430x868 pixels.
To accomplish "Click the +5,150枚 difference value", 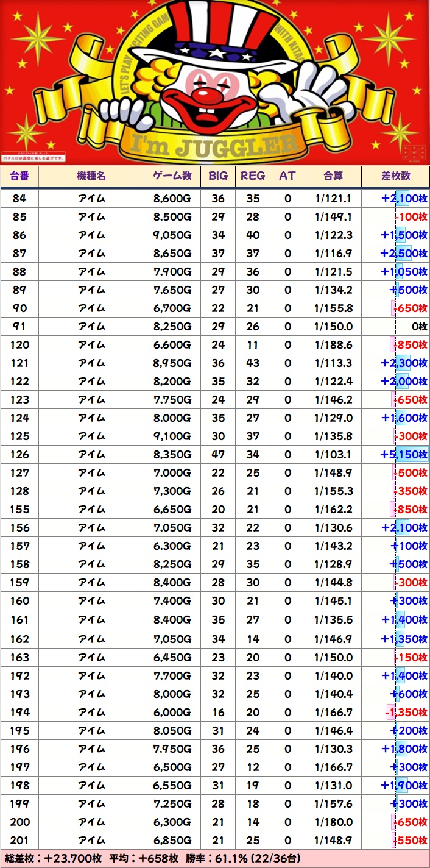I will click(404, 455).
